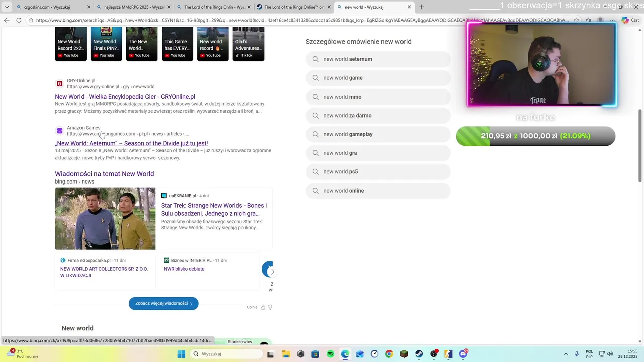Click the page vertical scrollbar thumb

640,146
